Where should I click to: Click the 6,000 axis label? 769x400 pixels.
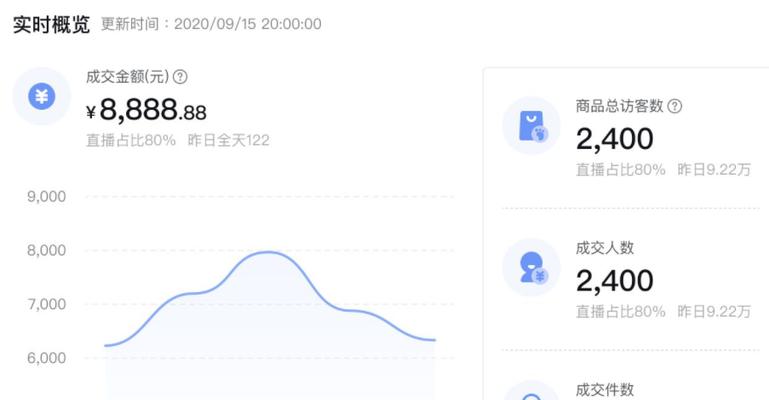[x=47, y=358]
